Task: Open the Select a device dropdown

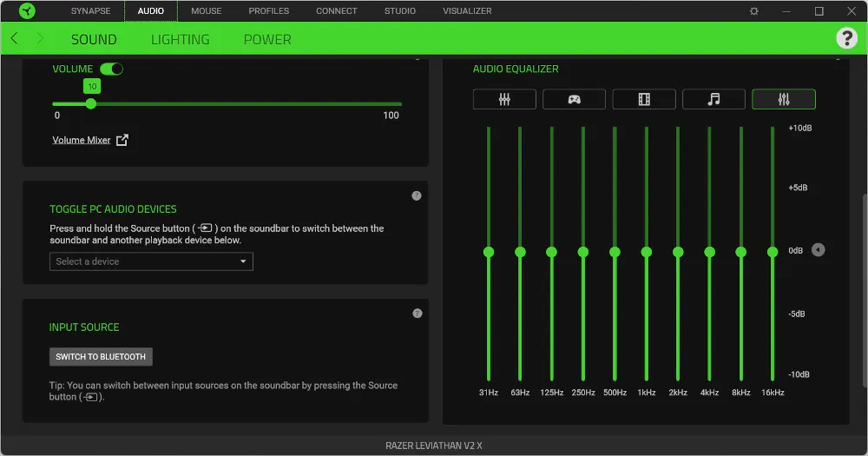Action: [151, 261]
